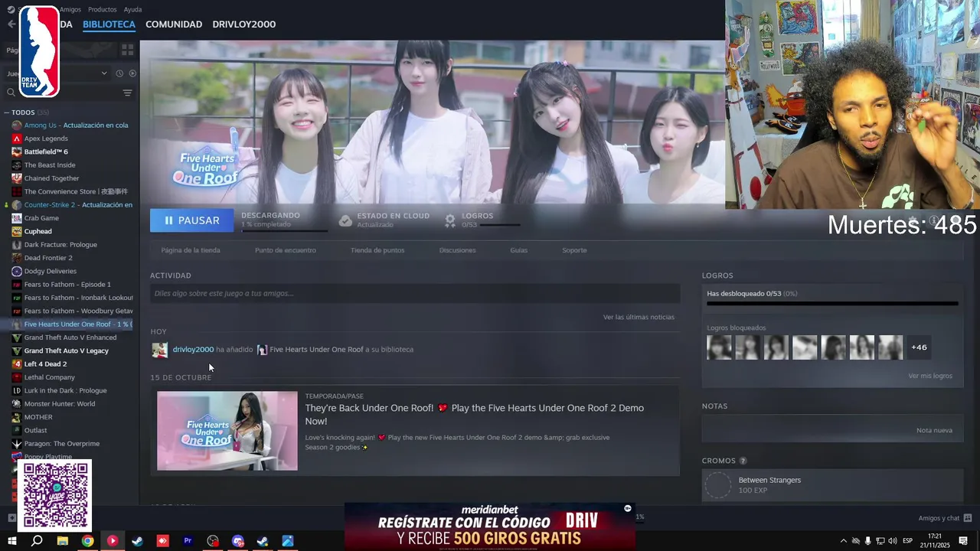Open Discord from the taskbar
The height and width of the screenshot is (551, 980).
point(237,541)
